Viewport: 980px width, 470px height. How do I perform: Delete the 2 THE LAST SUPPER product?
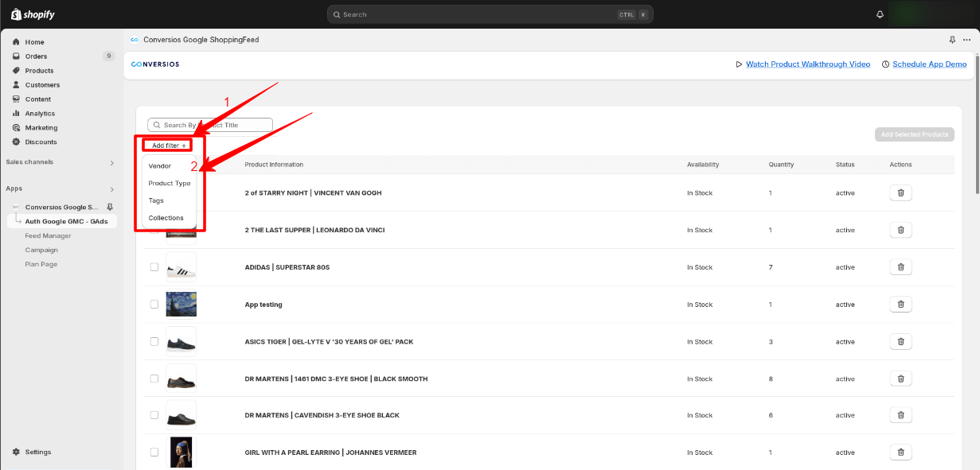[900, 230]
